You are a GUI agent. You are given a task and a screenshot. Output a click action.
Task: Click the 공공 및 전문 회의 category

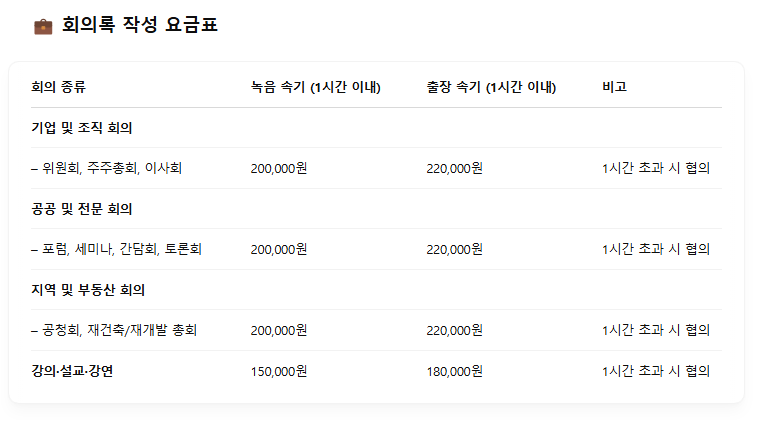click(82, 209)
